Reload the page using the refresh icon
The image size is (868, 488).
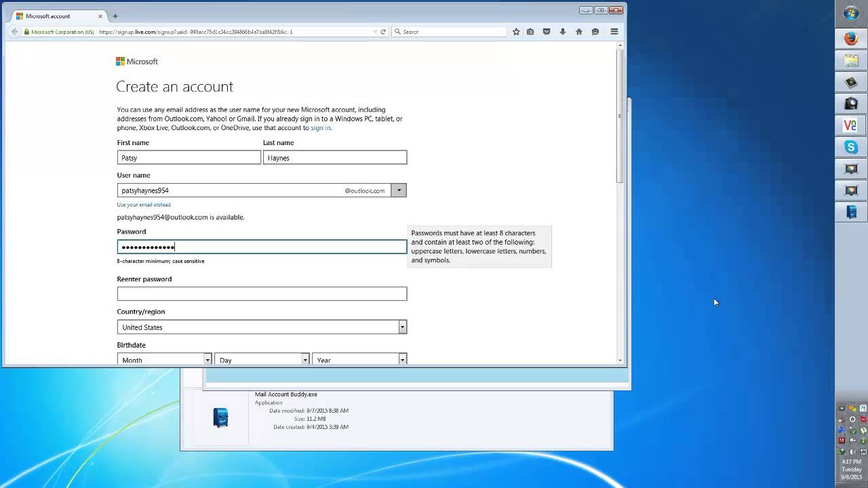[x=383, y=32]
